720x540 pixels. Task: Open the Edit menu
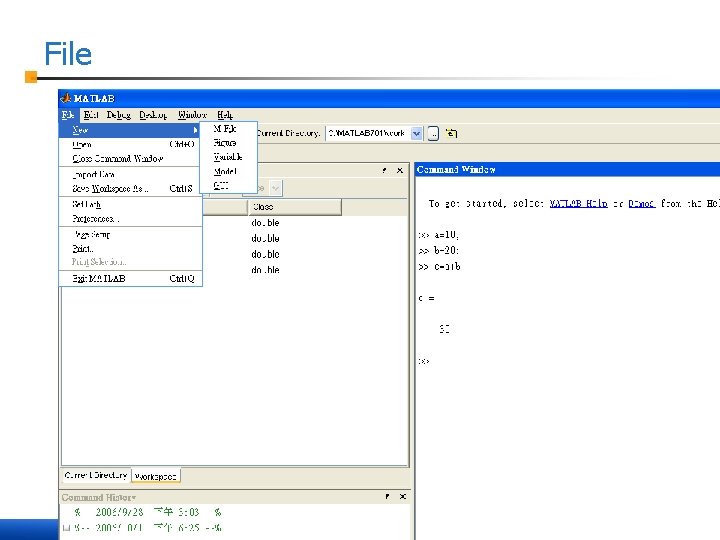[x=91, y=115]
